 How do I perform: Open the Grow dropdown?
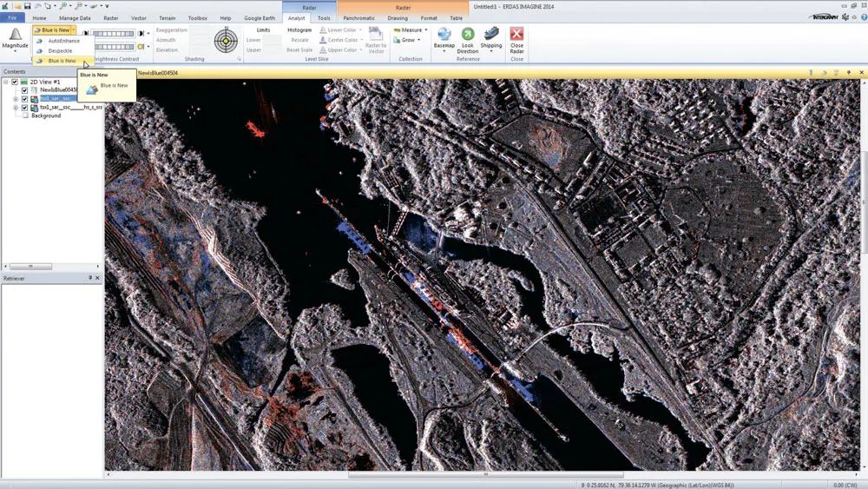407,40
